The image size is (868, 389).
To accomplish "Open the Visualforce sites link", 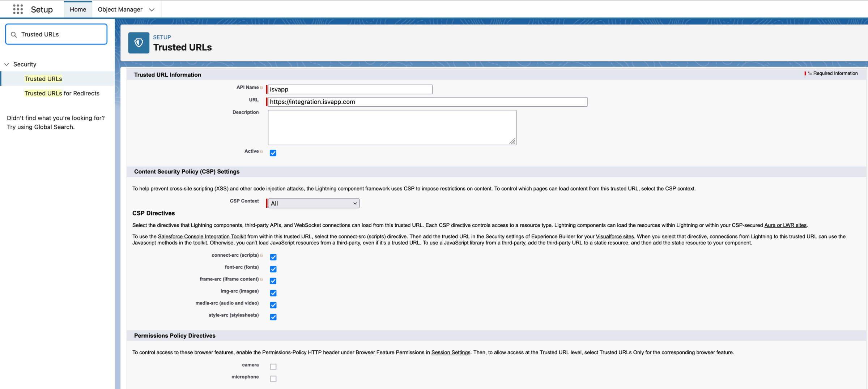I will 615,236.
